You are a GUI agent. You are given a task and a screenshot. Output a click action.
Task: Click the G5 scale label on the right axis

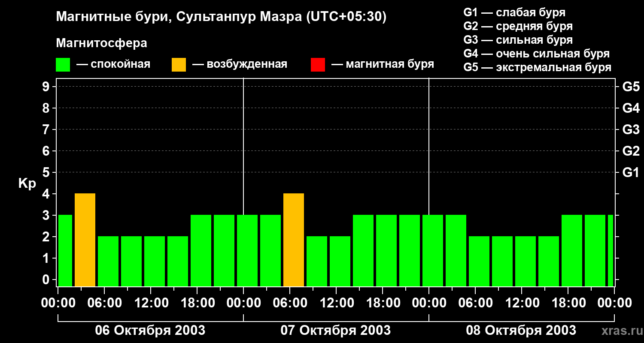coord(631,87)
